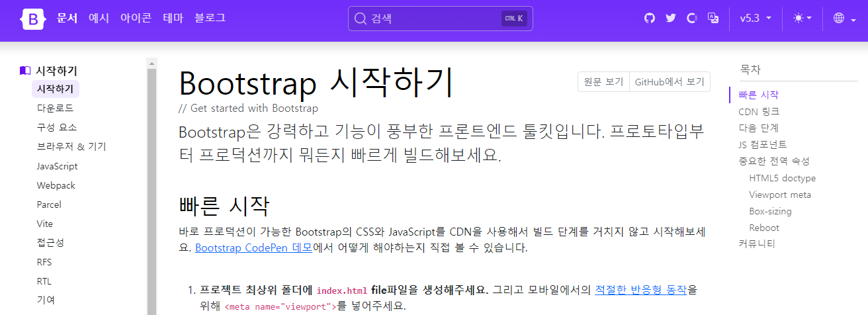Click the translation icon in navbar
This screenshot has width=868, height=315.
click(x=713, y=18)
